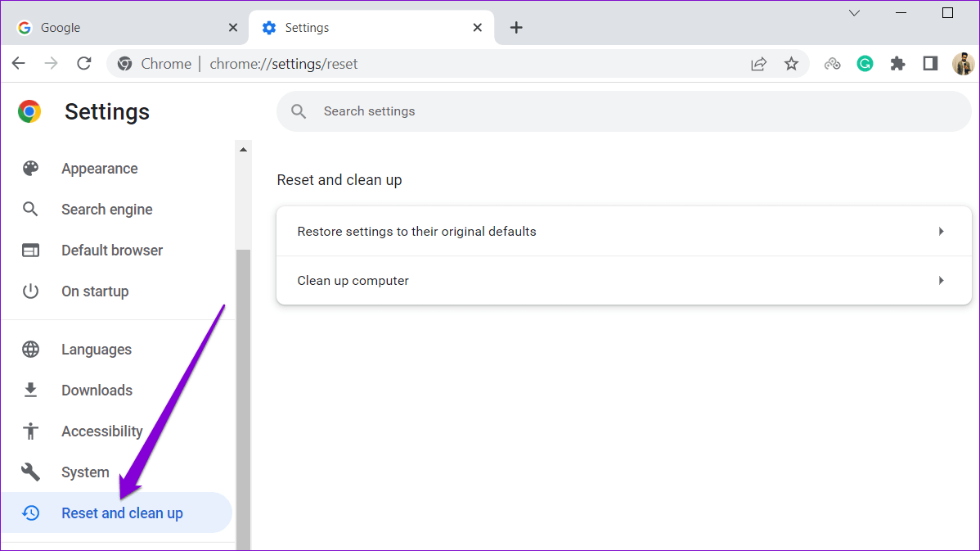Open System settings

coord(118,472)
